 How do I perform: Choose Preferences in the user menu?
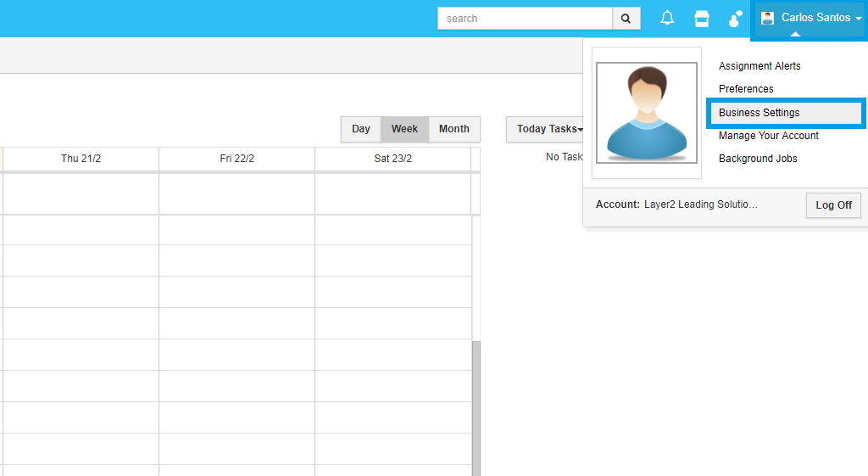click(746, 89)
